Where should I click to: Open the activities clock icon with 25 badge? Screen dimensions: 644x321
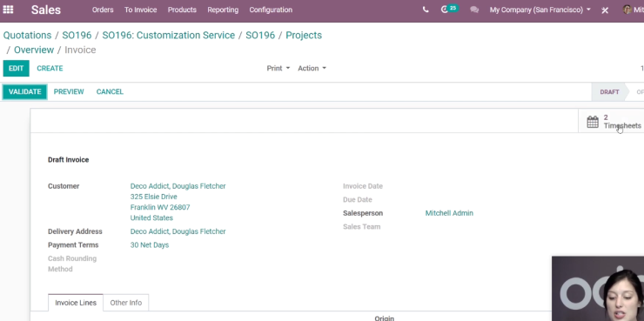click(x=449, y=9)
